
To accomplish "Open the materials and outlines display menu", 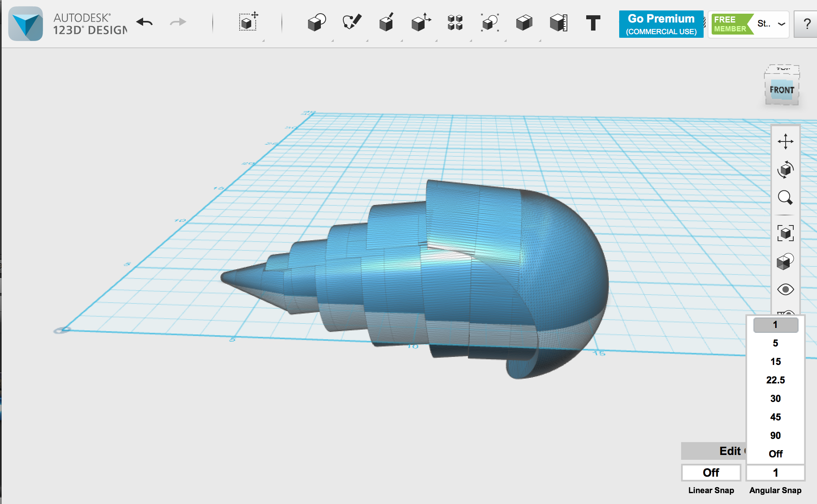I will 785,261.
